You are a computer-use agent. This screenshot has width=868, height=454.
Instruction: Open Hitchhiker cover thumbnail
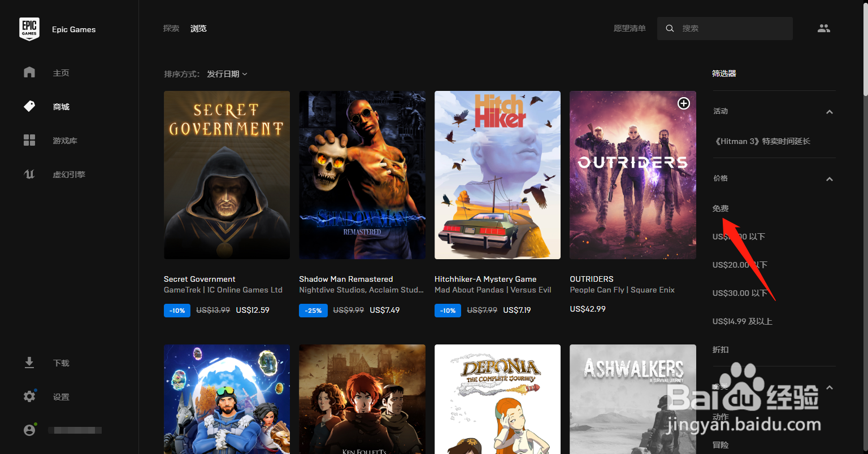point(497,175)
